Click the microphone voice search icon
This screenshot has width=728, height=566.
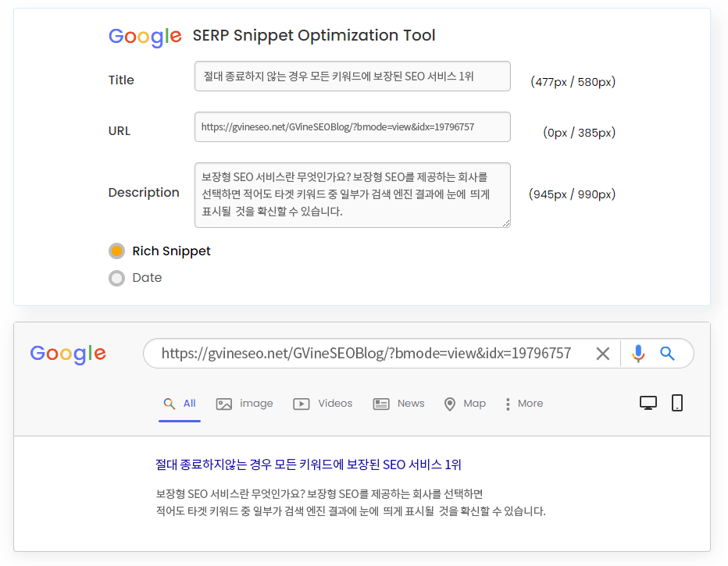[x=638, y=354]
